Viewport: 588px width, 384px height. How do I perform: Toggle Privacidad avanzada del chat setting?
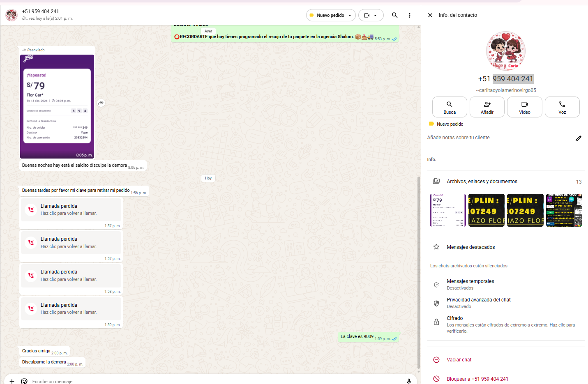[478, 303]
